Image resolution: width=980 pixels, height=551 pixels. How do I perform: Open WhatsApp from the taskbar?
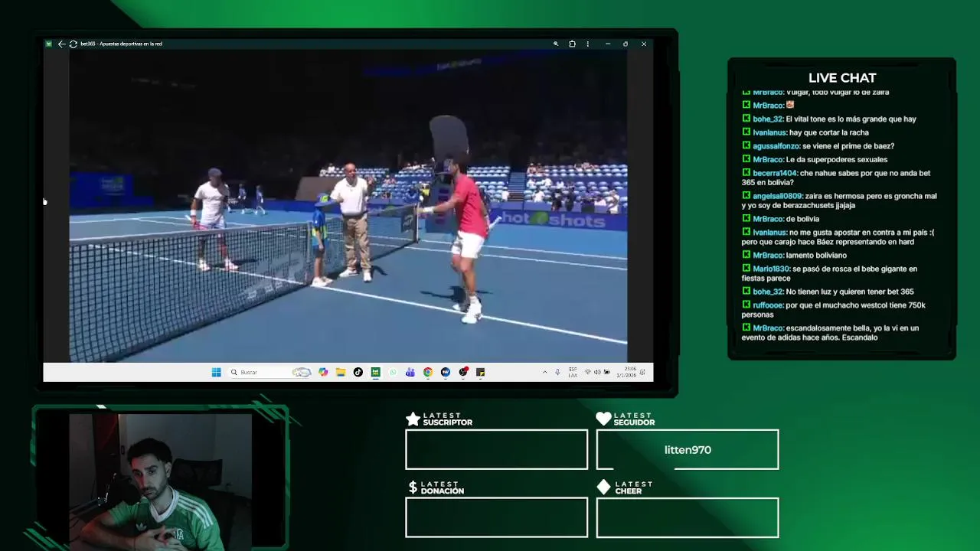point(393,372)
